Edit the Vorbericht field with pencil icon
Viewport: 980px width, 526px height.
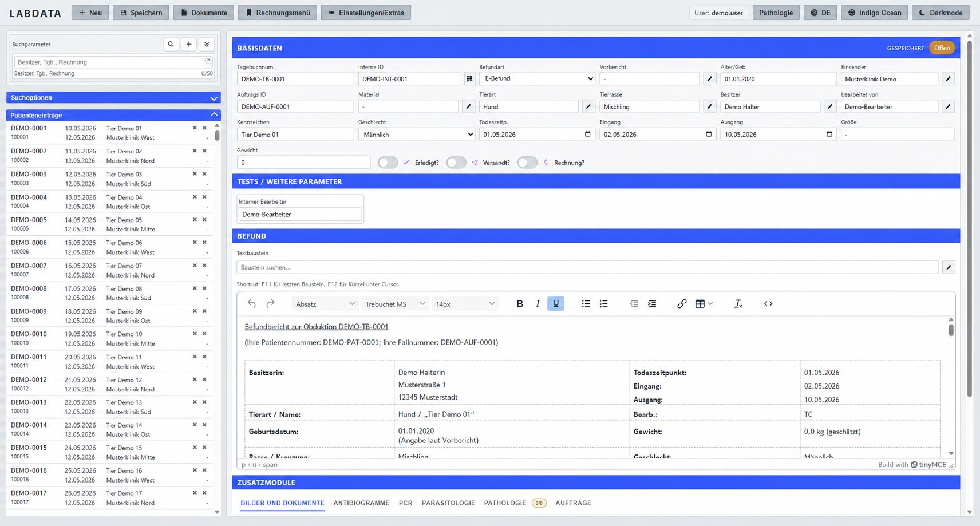click(x=709, y=79)
